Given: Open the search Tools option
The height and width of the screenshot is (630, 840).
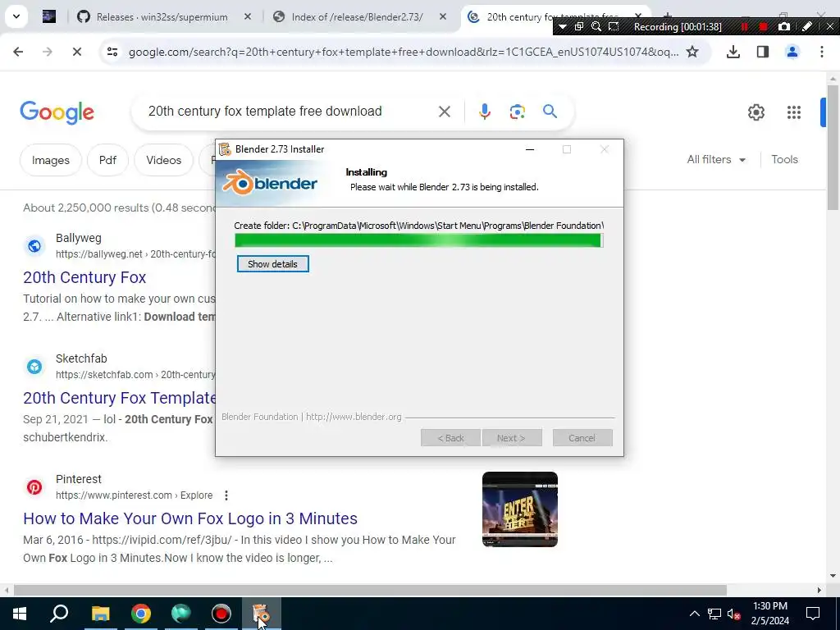Looking at the screenshot, I should (x=784, y=160).
